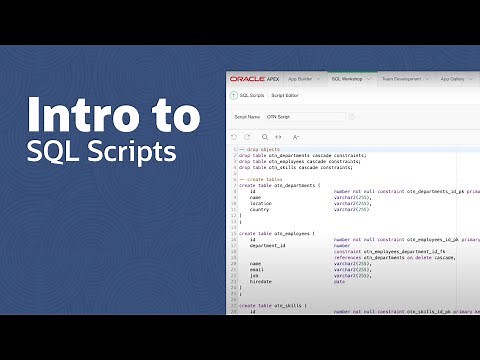This screenshot has width=480, height=360.
Task: Click the Script Name help icon
Action: click(352, 117)
